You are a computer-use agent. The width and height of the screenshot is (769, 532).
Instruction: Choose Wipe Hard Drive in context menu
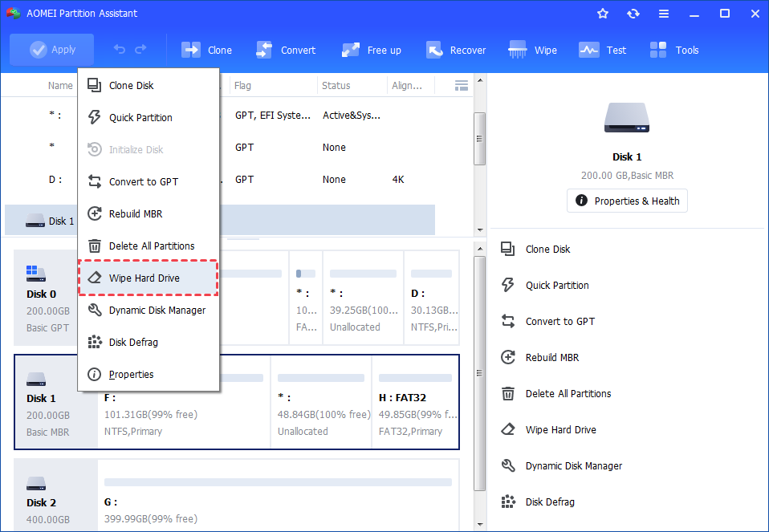pos(149,278)
